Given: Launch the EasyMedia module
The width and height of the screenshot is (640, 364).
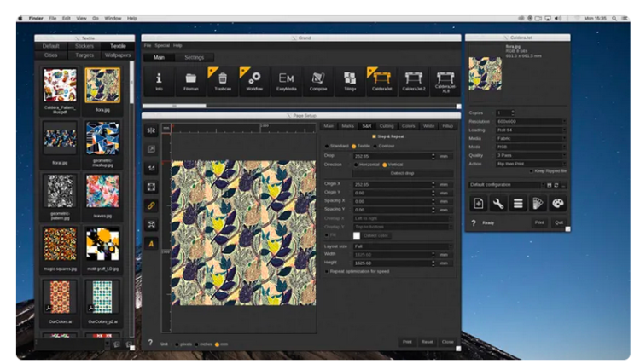Looking at the screenshot, I should (286, 81).
